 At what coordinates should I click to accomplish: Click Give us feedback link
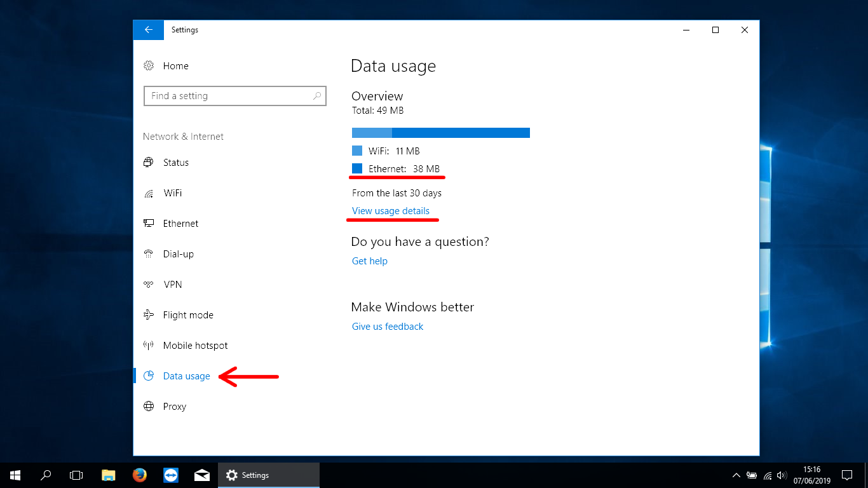tap(388, 327)
